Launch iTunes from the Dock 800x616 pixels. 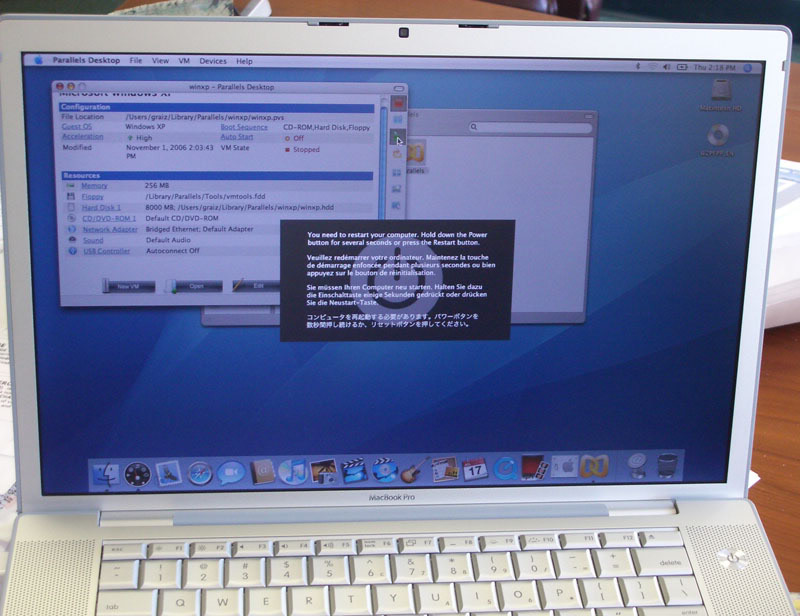point(293,472)
